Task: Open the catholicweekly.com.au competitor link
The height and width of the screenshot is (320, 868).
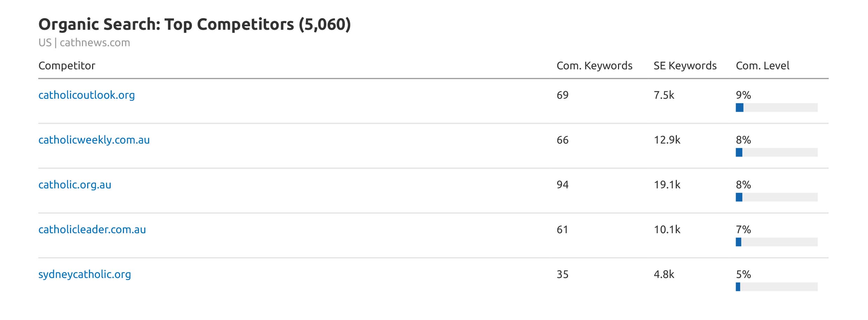Action: click(94, 140)
